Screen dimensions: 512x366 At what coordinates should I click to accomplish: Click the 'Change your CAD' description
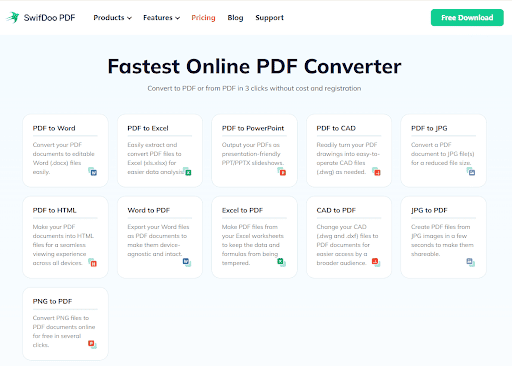pos(348,245)
